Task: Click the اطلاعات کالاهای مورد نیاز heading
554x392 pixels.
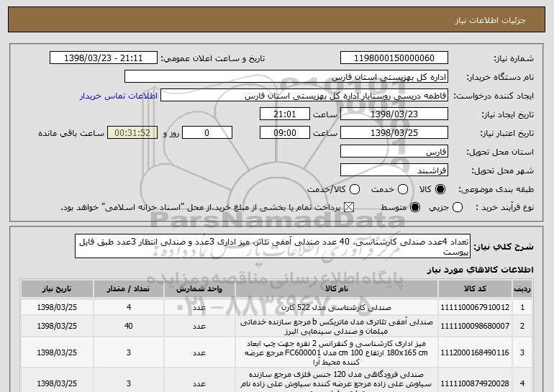Action: 480,270
